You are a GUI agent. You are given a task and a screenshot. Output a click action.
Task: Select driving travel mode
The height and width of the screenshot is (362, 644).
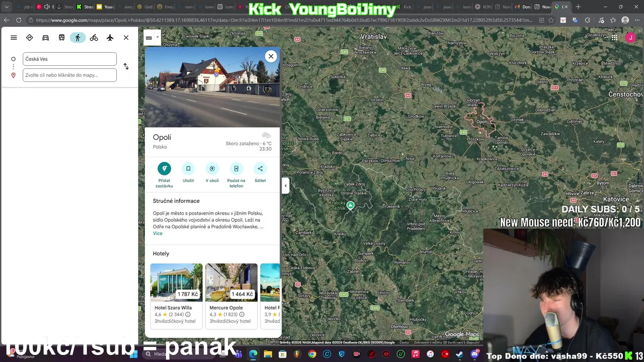point(46,38)
